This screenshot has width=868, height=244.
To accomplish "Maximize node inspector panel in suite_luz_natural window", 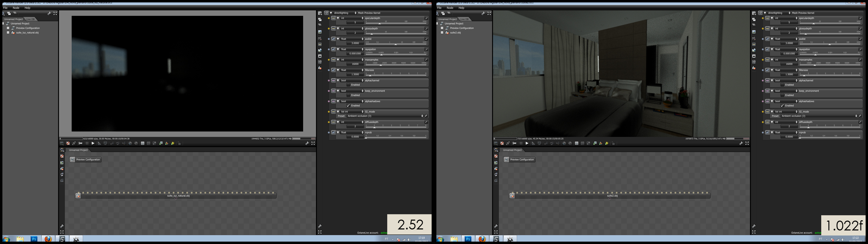I will point(320,232).
